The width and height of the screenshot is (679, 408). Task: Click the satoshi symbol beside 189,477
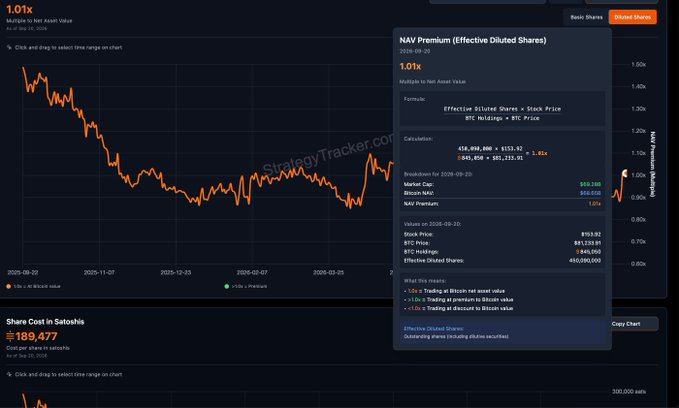click(x=10, y=337)
